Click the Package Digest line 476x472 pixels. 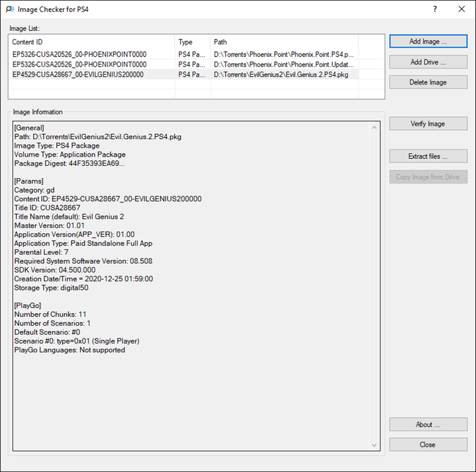point(69,163)
